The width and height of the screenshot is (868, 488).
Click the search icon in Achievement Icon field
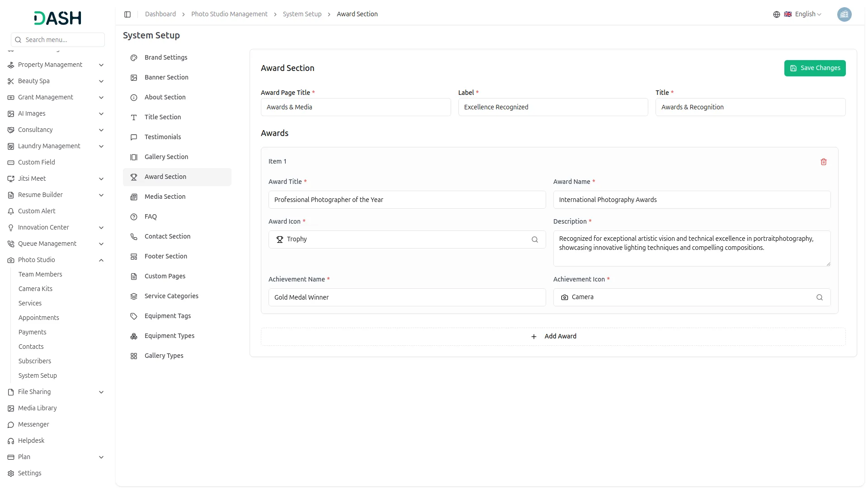pos(819,297)
